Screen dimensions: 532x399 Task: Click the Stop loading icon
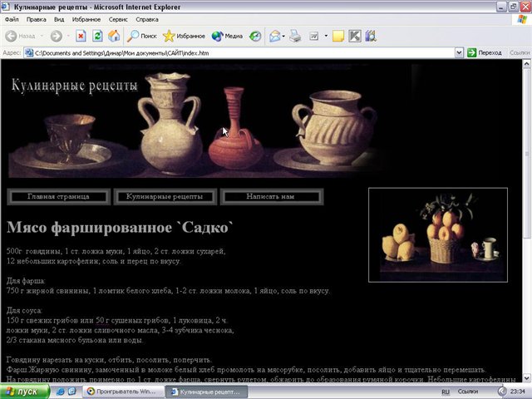[81, 37]
